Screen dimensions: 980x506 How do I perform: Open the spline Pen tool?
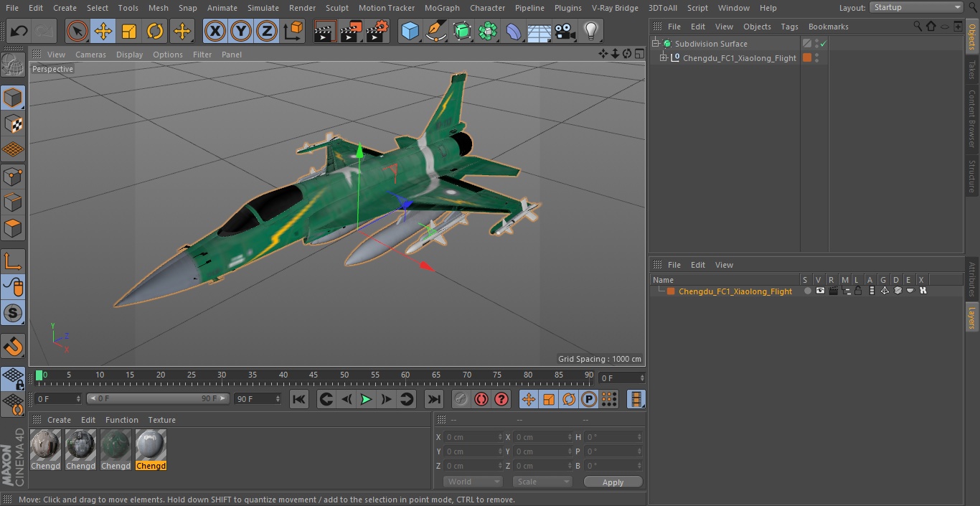[x=435, y=31]
